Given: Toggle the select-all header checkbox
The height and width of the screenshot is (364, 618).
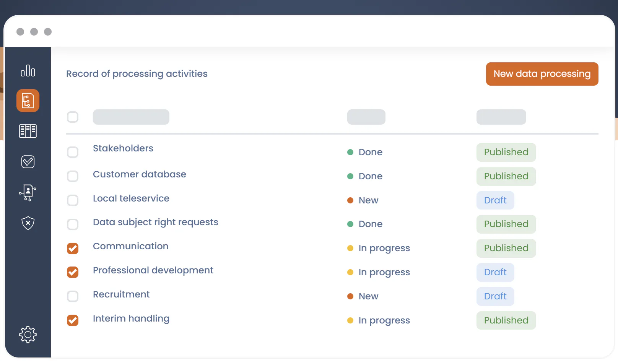Looking at the screenshot, I should tap(73, 117).
